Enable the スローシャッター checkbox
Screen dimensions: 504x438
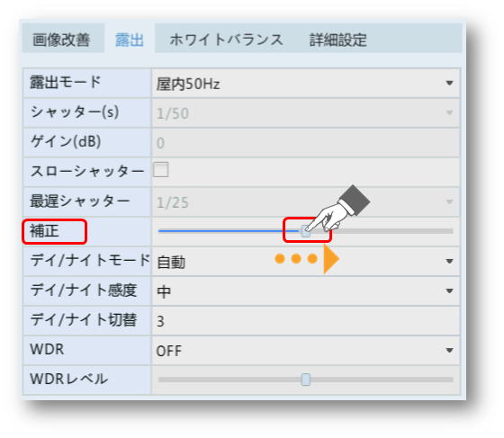[161, 170]
